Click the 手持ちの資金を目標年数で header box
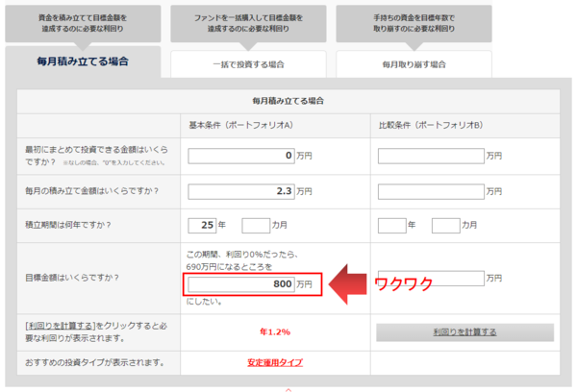The image size is (577, 392). [414, 23]
